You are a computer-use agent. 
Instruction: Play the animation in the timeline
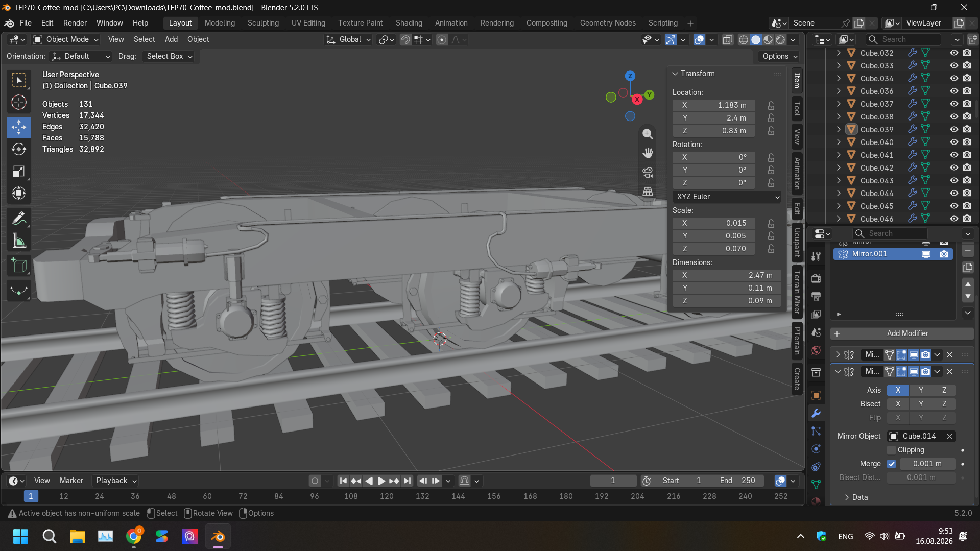[381, 481]
